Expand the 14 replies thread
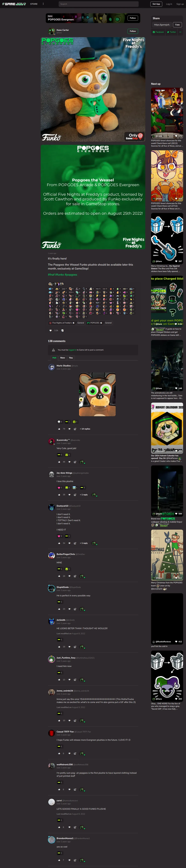The height and width of the screenshot is (868, 186). (85, 429)
